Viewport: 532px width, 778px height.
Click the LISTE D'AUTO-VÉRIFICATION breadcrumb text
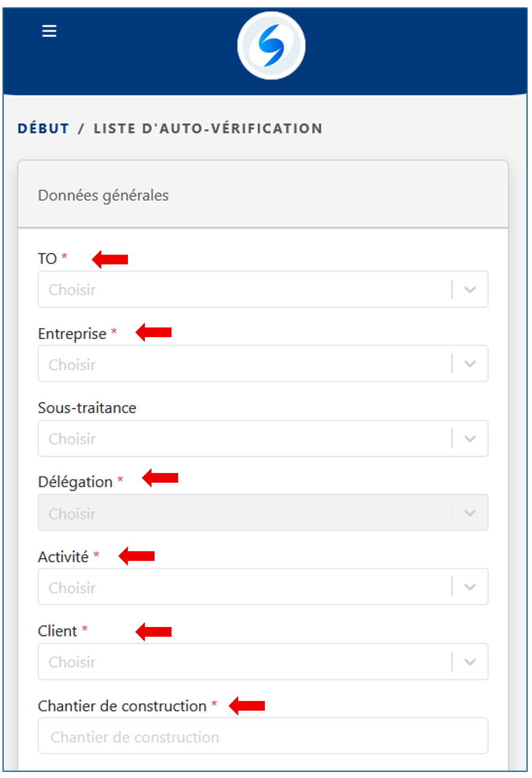(x=208, y=129)
